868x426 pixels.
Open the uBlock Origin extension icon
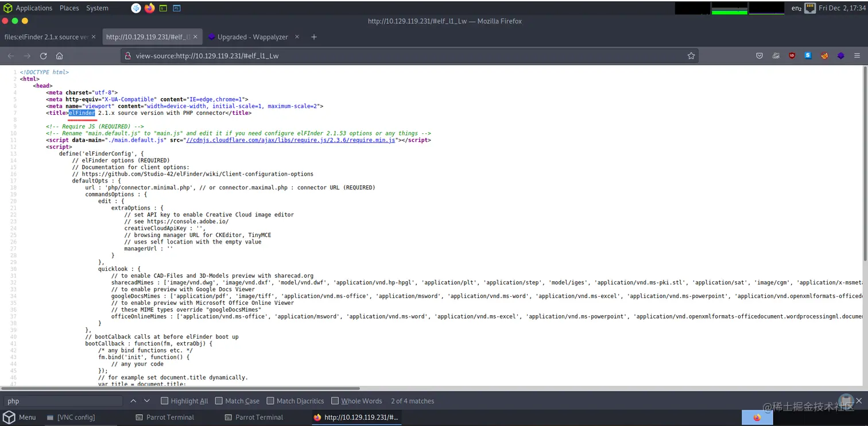click(x=792, y=56)
